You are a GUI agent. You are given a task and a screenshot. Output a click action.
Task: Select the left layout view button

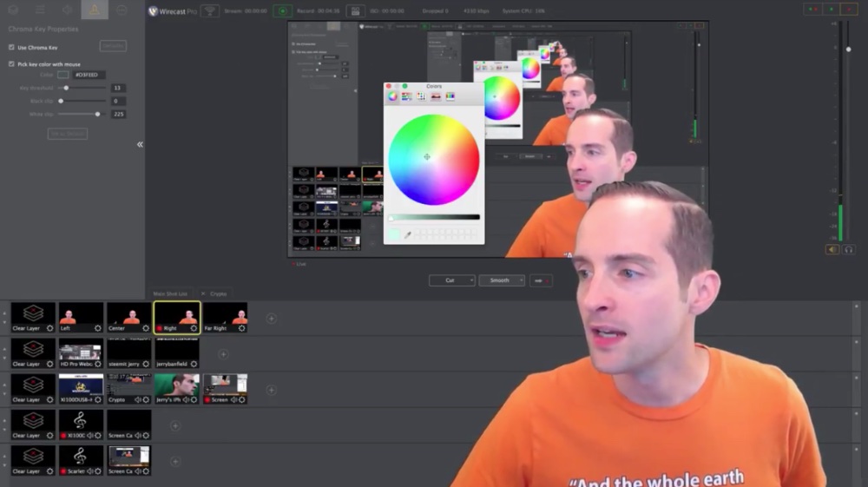coord(812,10)
